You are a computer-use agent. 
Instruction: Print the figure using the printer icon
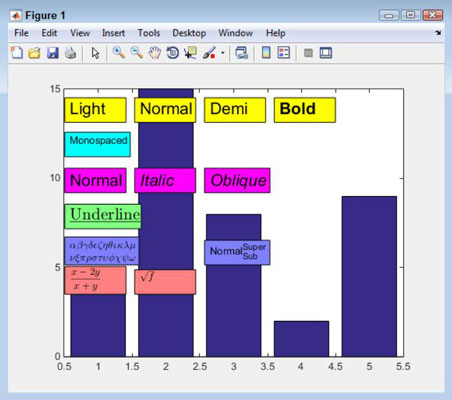click(70, 53)
